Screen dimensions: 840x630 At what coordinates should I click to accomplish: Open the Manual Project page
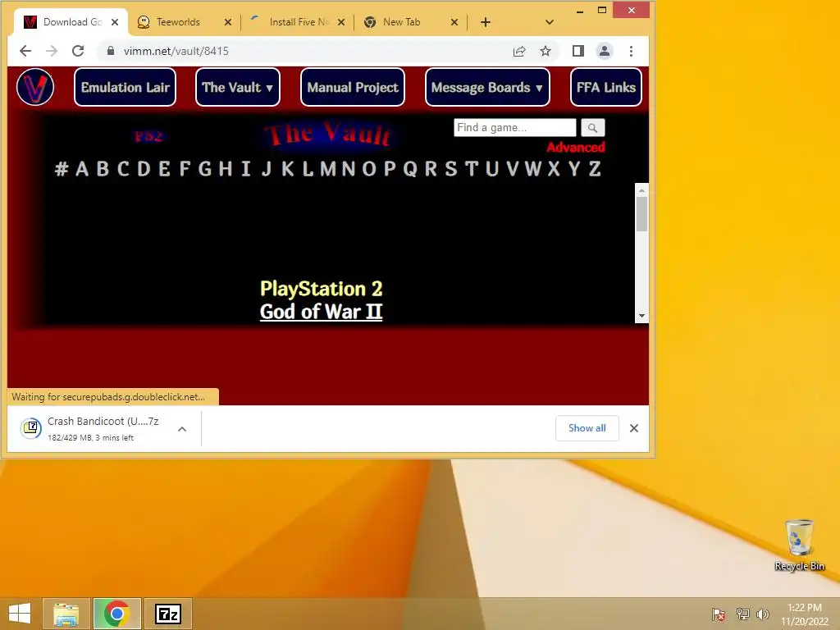(353, 87)
